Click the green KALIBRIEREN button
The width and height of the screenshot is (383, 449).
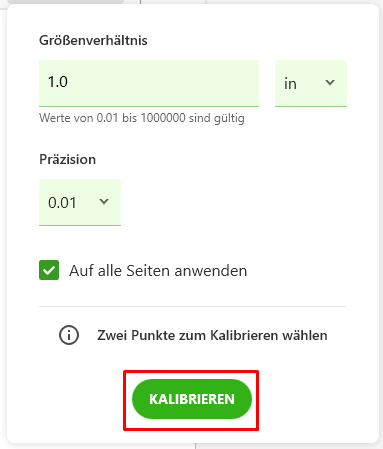point(192,399)
